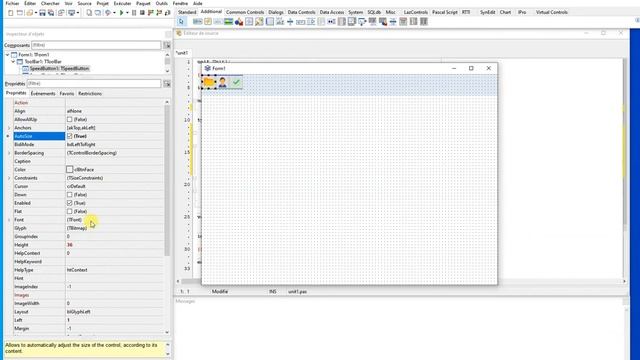Open the Exécuter menu
The image size is (640, 360).
[x=122, y=3]
